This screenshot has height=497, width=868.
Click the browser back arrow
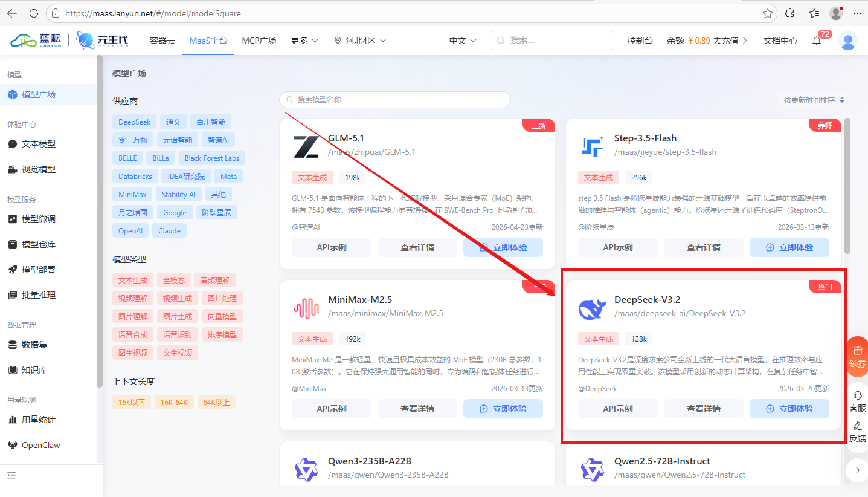12,13
